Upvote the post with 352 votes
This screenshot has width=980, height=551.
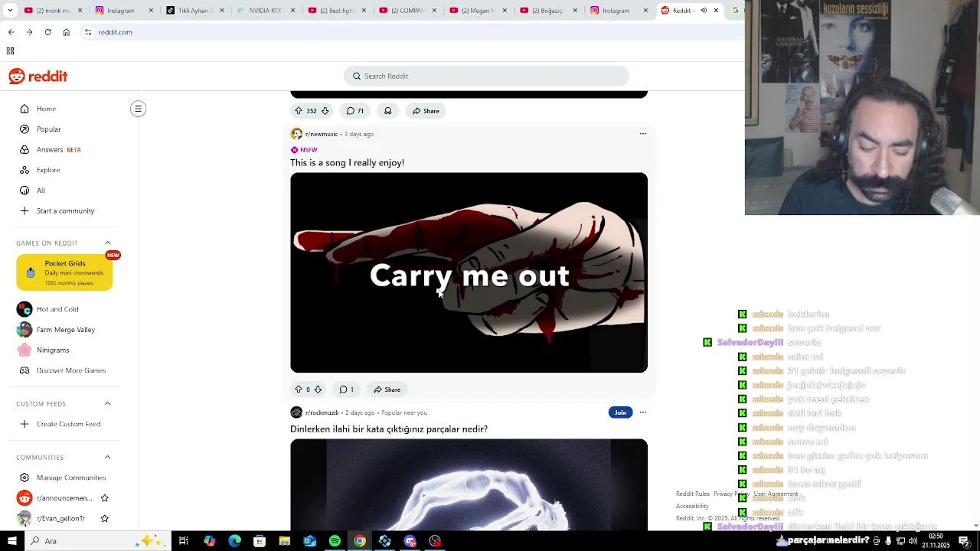[299, 111]
